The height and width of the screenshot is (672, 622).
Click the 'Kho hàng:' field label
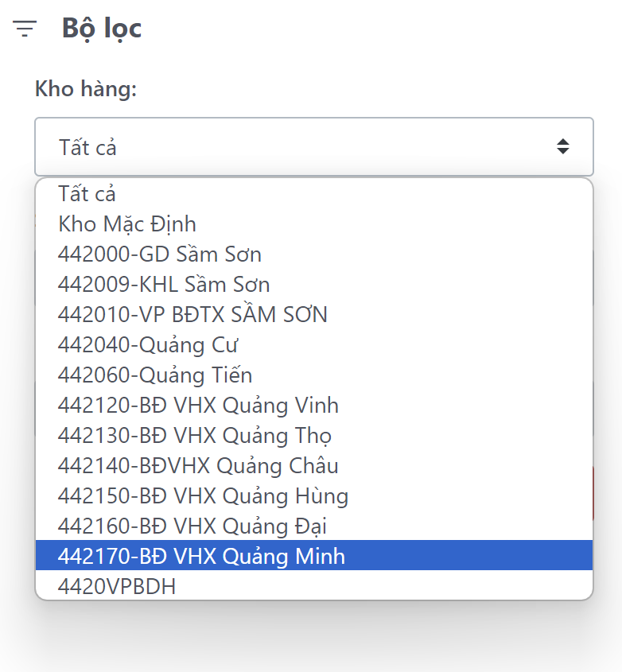(86, 89)
